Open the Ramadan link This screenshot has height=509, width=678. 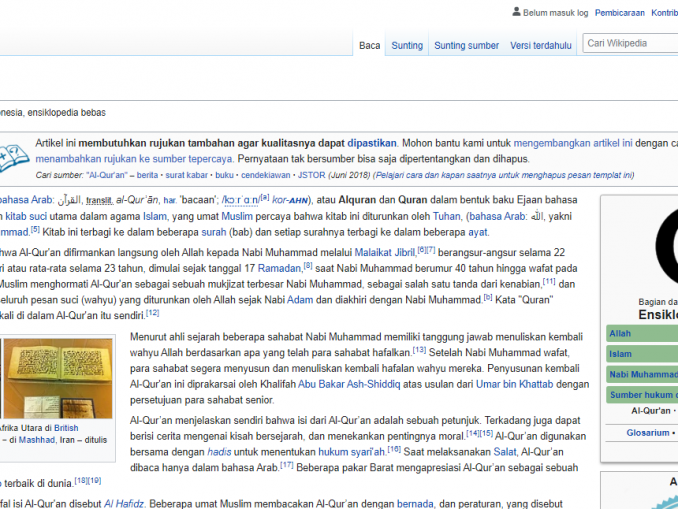[279, 269]
